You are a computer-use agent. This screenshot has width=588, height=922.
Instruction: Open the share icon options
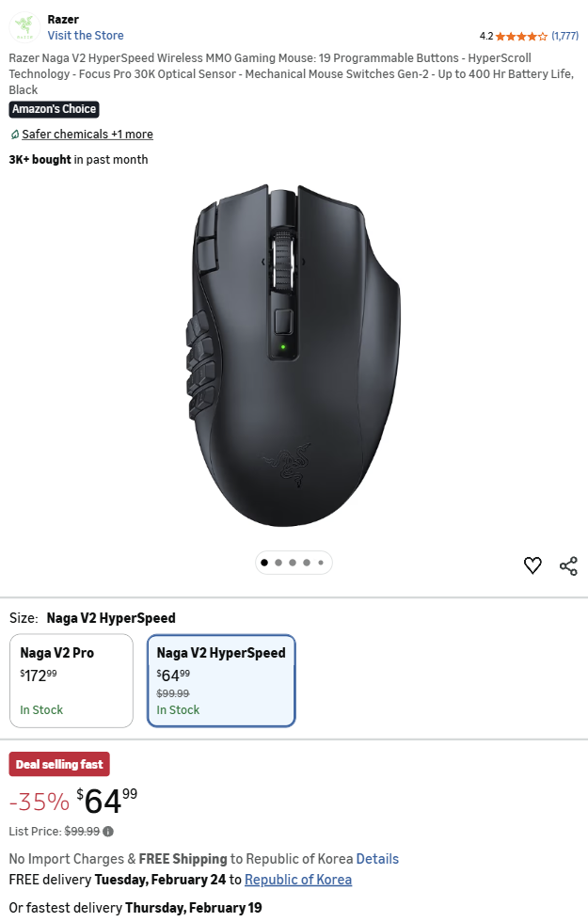pyautogui.click(x=568, y=565)
